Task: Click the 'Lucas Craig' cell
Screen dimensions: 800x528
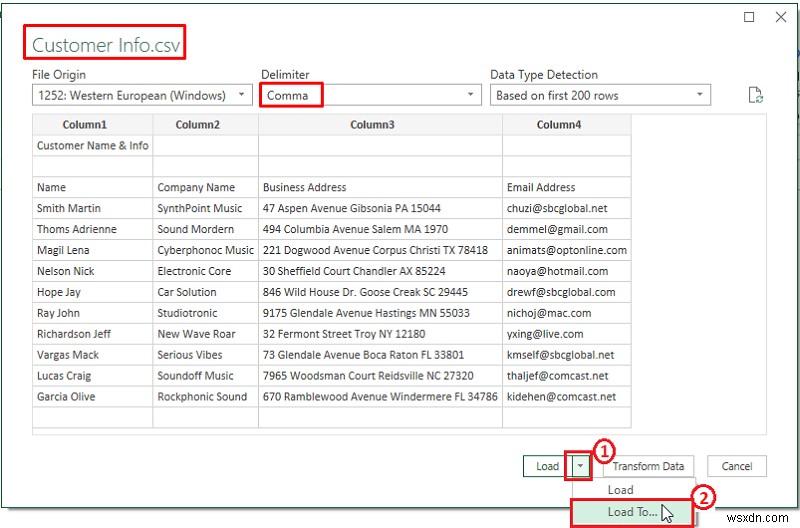Action: 92,375
